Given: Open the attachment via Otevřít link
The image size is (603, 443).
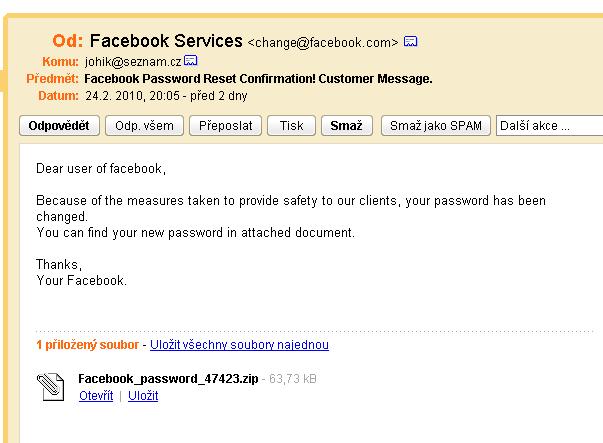Looking at the screenshot, I should 96,396.
